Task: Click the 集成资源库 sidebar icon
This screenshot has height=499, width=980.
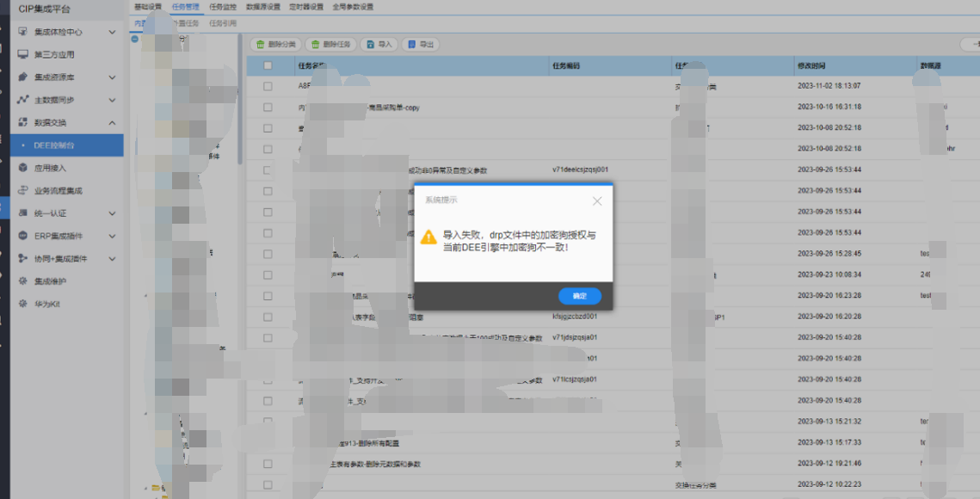Action: pyautogui.click(x=23, y=77)
